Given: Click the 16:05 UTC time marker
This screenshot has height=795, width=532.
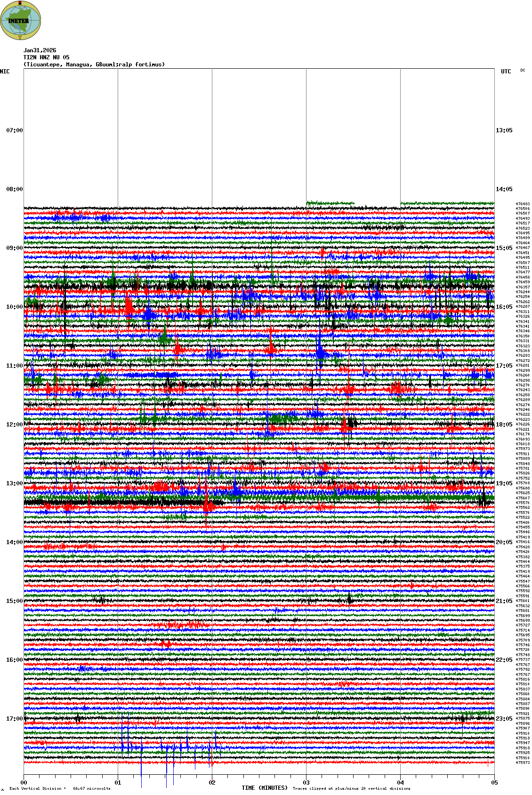Looking at the screenshot, I should (504, 307).
